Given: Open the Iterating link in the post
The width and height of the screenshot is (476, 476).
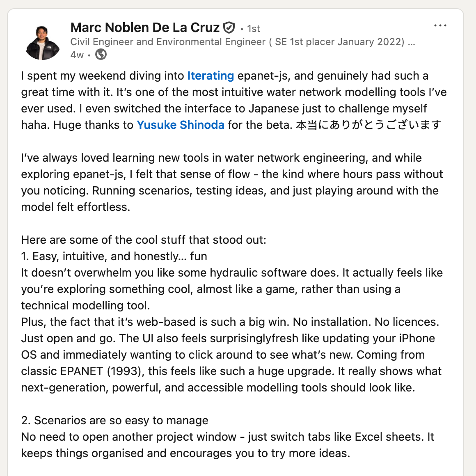Looking at the screenshot, I should 210,76.
